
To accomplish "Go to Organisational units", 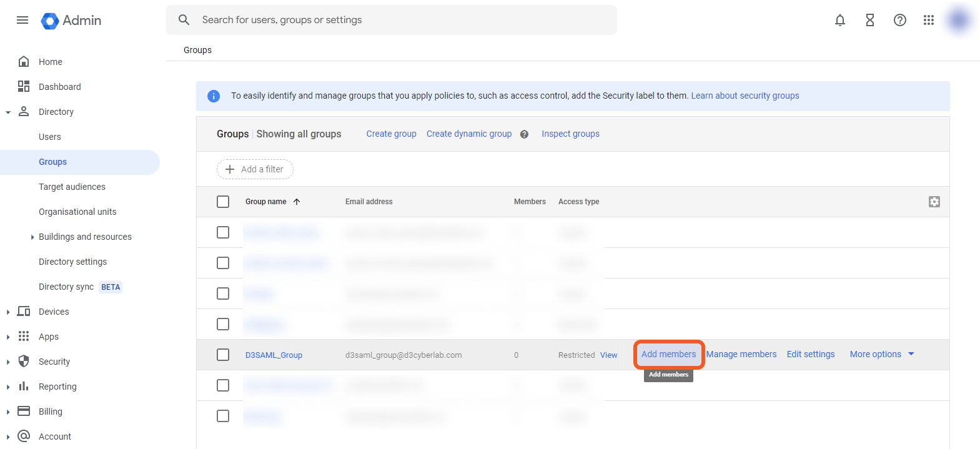I will coord(77,212).
